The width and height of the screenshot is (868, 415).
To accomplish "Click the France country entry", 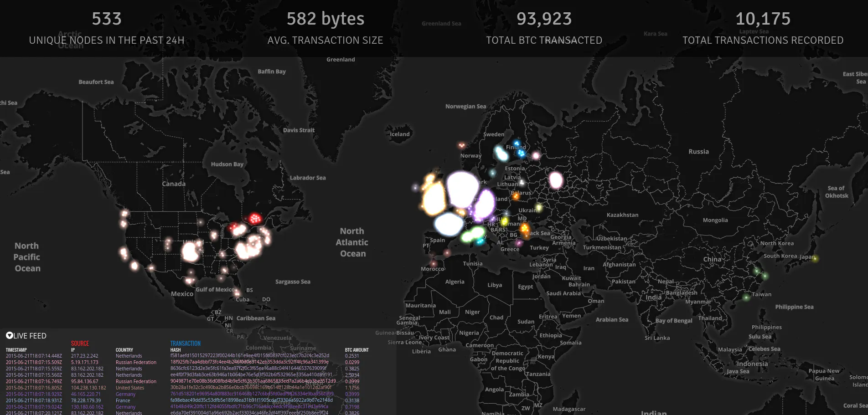I will point(123,400).
